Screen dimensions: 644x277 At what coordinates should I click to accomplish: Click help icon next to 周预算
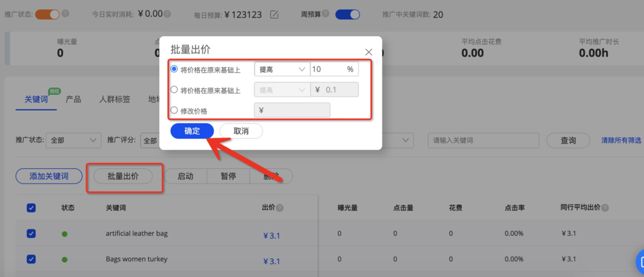(326, 14)
